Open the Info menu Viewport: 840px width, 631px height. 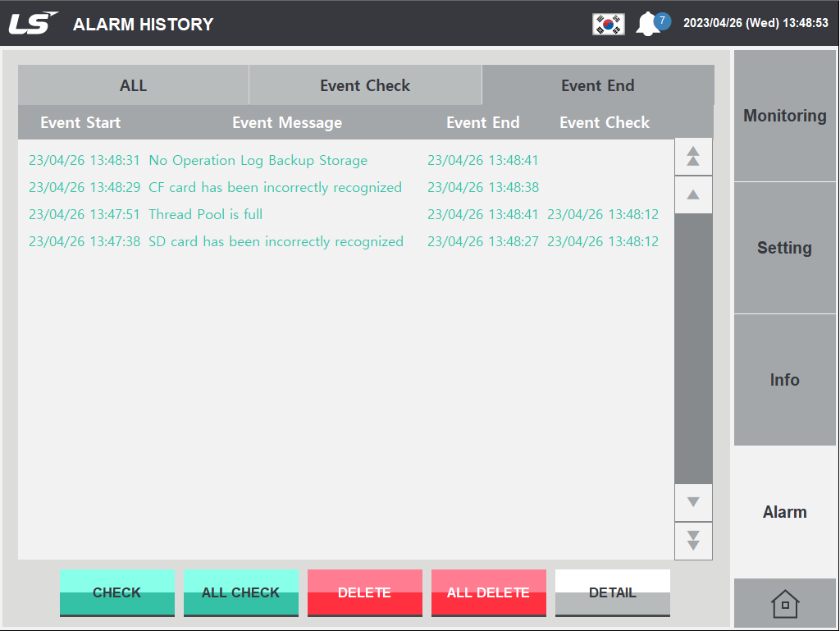tap(785, 380)
